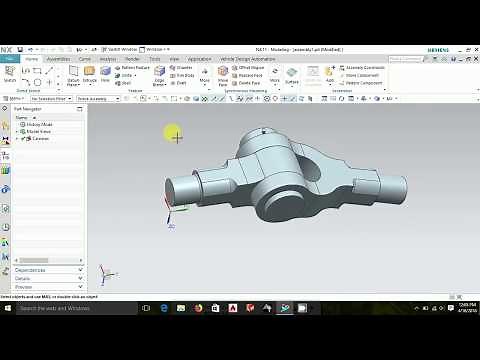Click the Undo arrow icon

pos(30,50)
